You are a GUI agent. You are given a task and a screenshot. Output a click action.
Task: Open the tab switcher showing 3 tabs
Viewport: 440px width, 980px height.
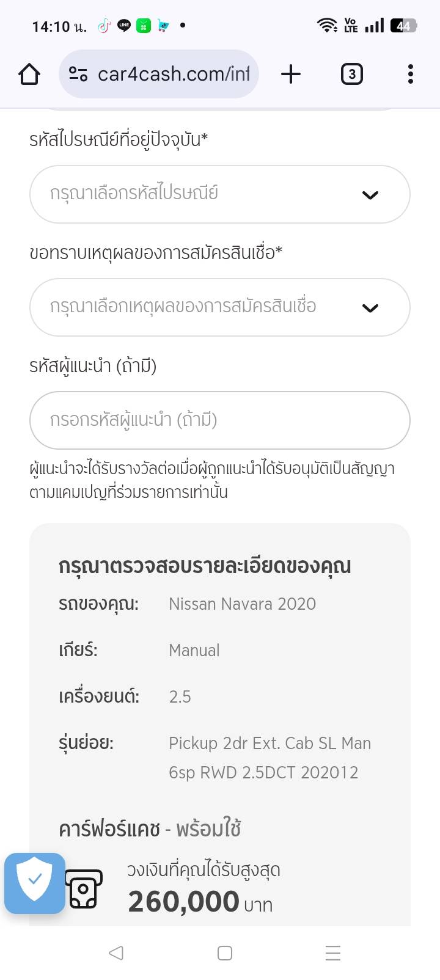(351, 75)
